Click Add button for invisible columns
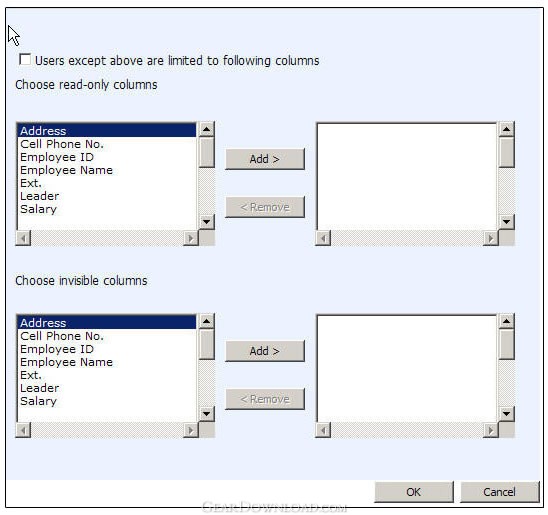548x515 pixels. point(265,351)
